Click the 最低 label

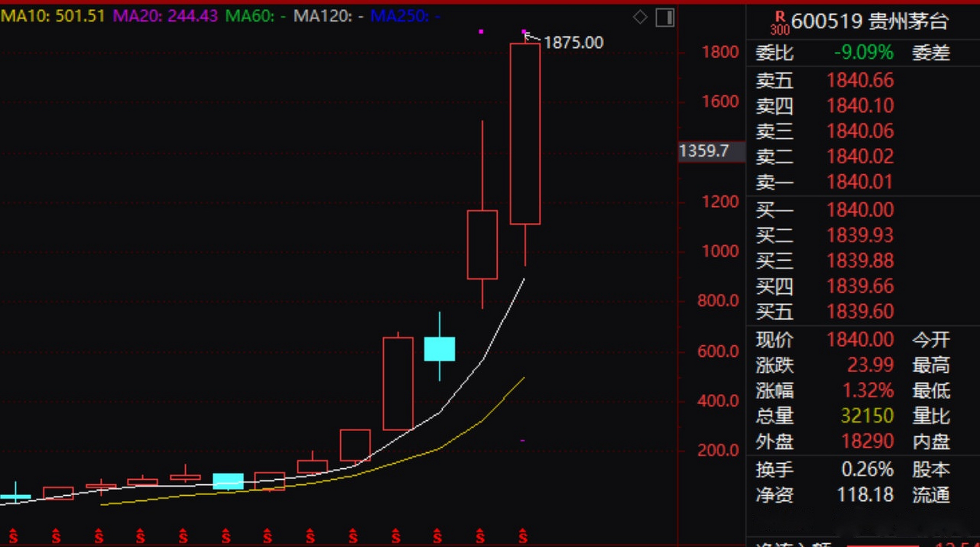click(931, 390)
